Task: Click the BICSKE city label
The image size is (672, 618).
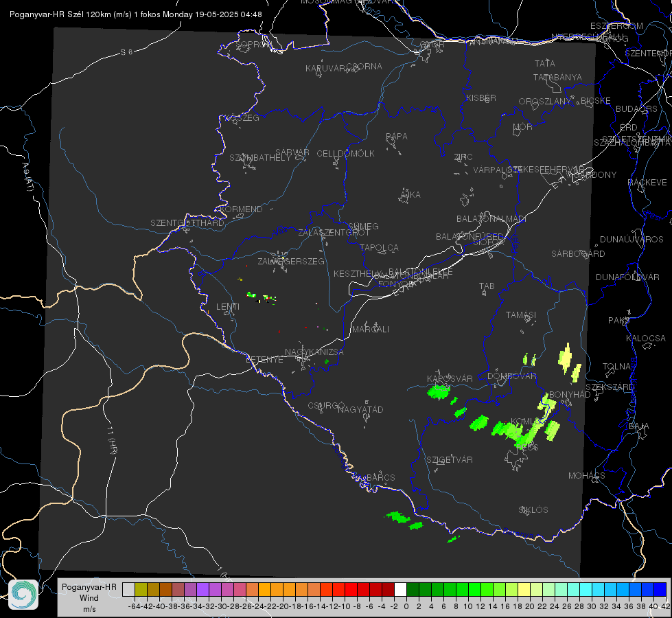Action: click(x=595, y=100)
